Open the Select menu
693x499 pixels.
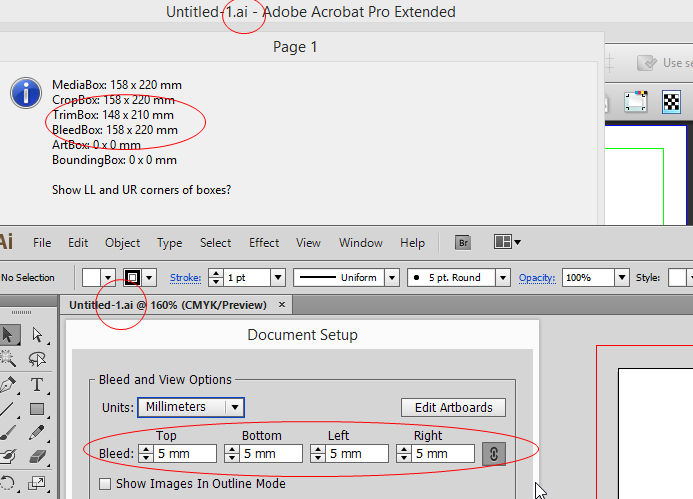[215, 243]
